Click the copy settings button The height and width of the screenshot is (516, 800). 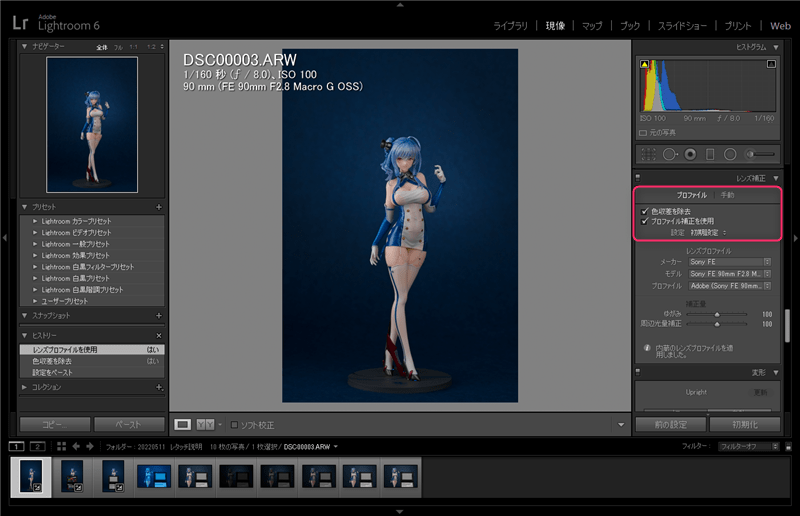pyautogui.click(x=55, y=425)
